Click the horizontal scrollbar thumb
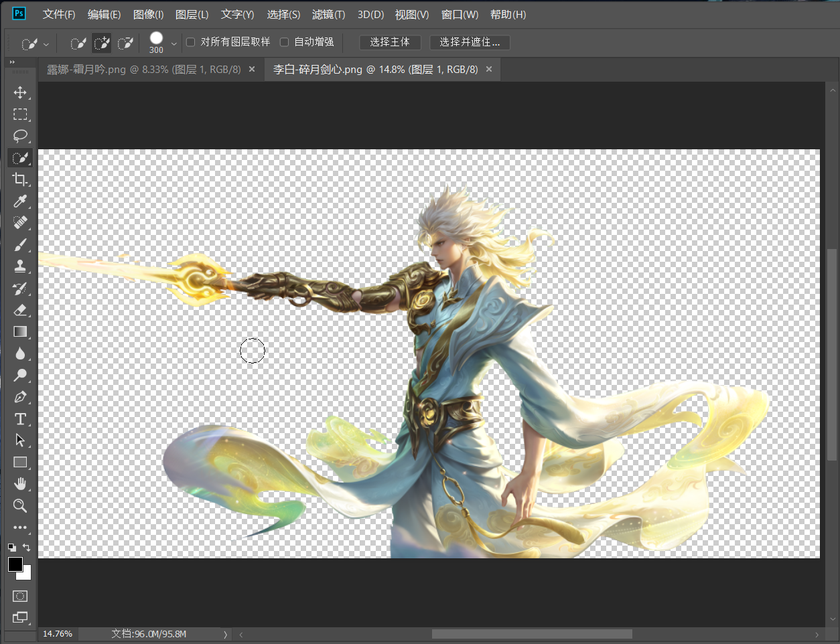 (x=532, y=634)
